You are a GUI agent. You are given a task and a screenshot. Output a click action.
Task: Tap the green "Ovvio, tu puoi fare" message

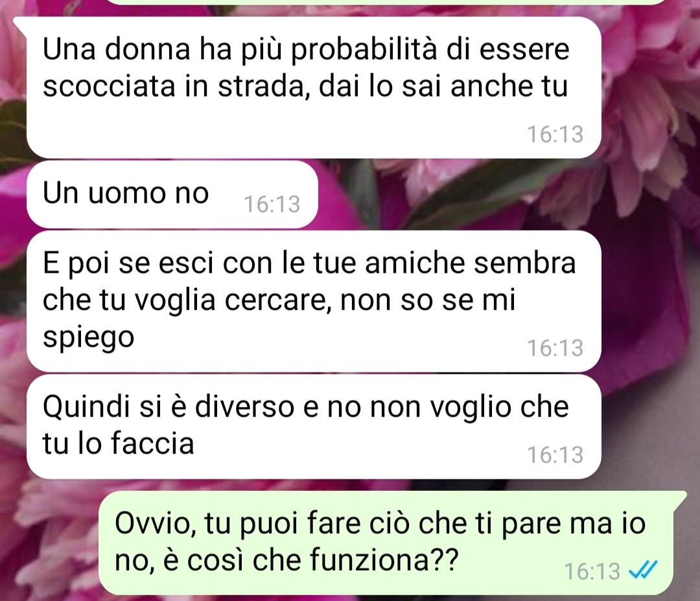(x=386, y=543)
